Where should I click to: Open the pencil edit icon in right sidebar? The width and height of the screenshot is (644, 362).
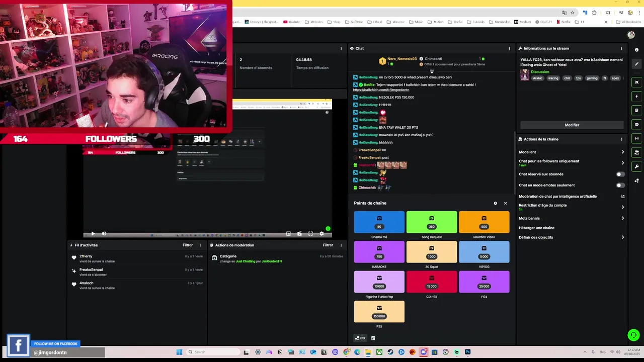point(637,64)
